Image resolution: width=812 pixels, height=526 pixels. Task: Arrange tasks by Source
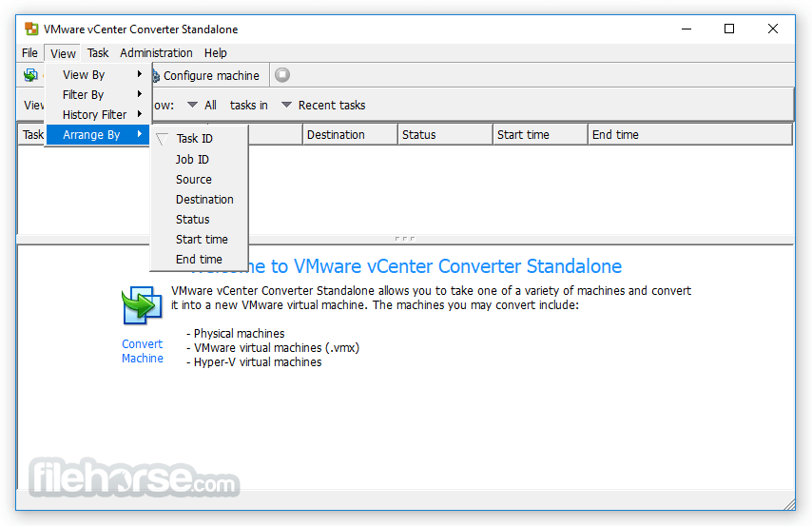(x=200, y=180)
